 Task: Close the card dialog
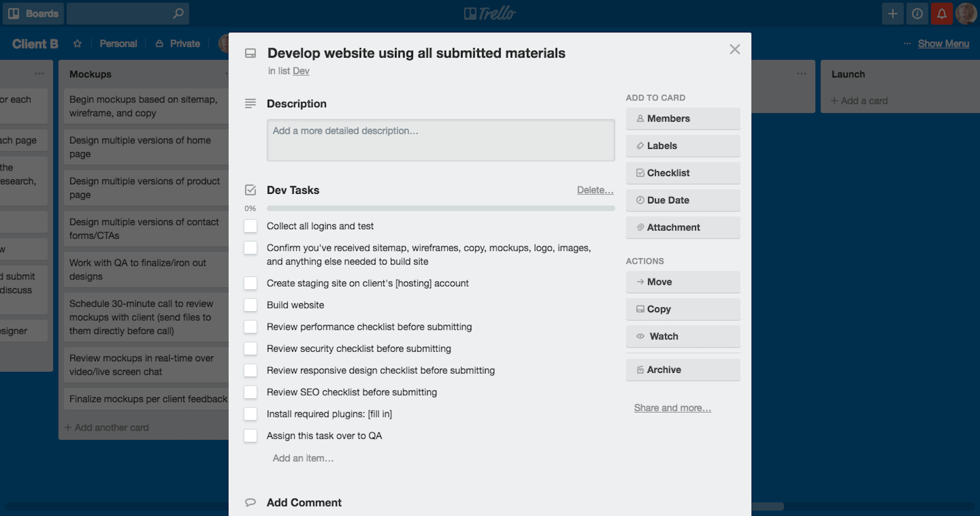coord(734,49)
